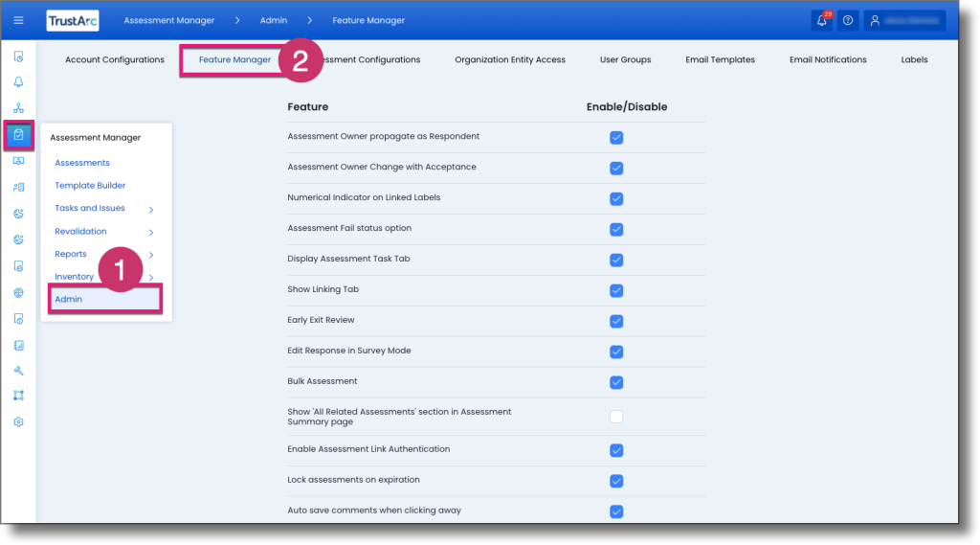Expand the Tasks and Issues chevron

pyautogui.click(x=151, y=210)
